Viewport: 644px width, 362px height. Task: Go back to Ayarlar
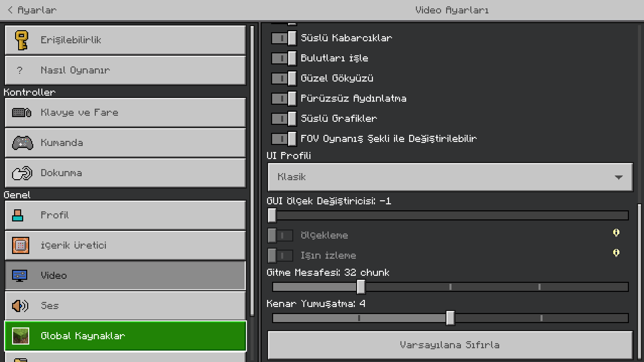click(32, 10)
